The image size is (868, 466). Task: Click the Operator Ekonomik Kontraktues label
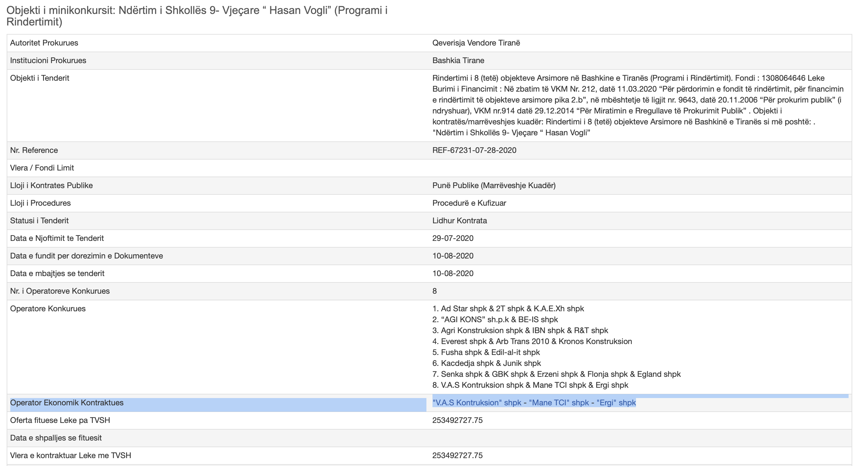[67, 403]
